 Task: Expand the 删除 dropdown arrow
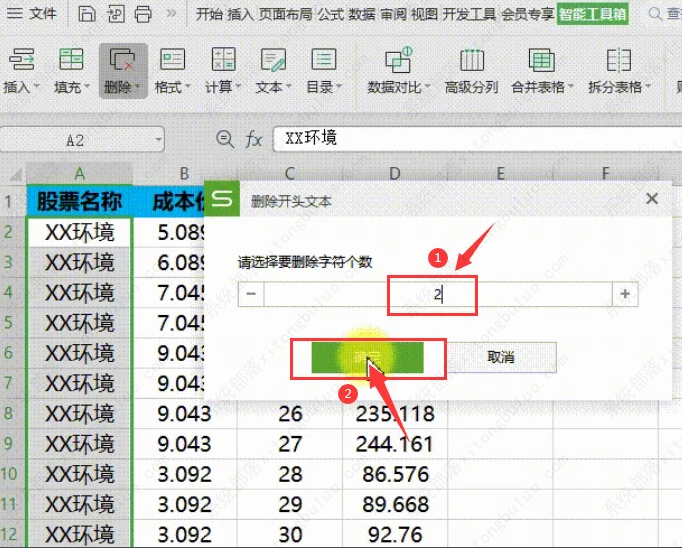(137, 86)
